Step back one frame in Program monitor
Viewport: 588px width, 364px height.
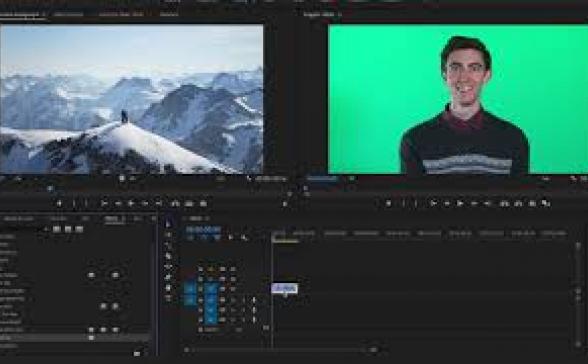point(447,204)
